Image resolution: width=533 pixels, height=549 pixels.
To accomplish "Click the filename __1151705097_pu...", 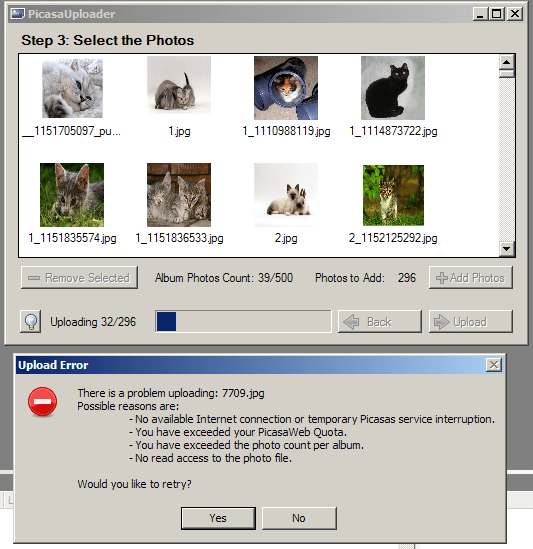I will coord(72,131).
